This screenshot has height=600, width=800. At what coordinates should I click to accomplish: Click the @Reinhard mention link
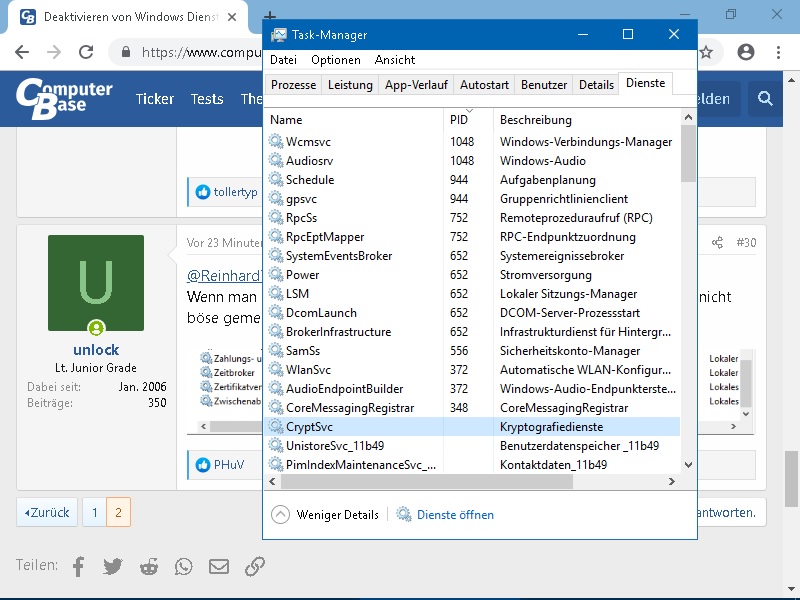[x=224, y=276]
